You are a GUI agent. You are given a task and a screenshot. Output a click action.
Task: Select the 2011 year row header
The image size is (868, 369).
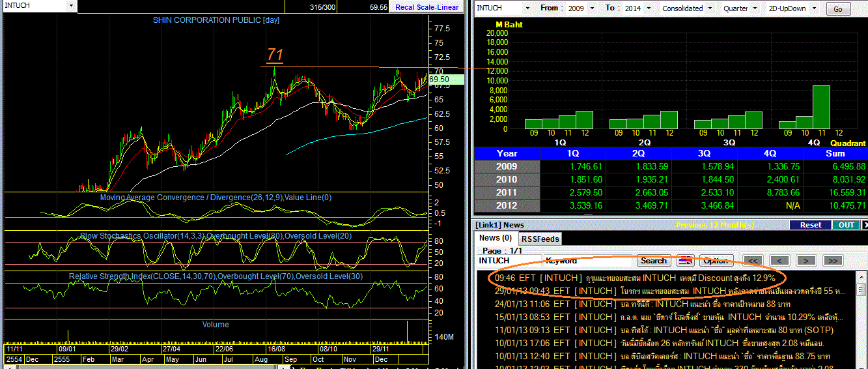pos(507,192)
